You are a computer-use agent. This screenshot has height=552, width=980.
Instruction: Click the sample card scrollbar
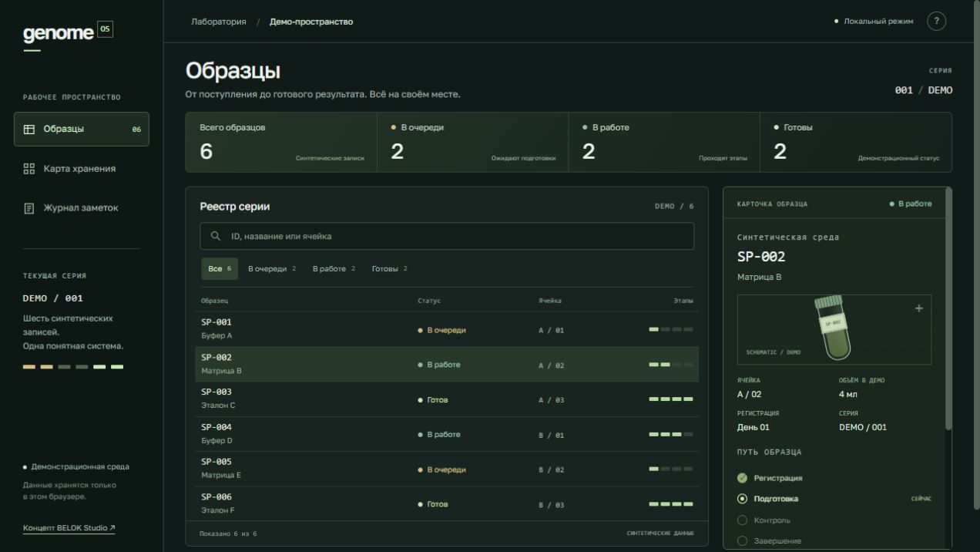click(x=948, y=308)
